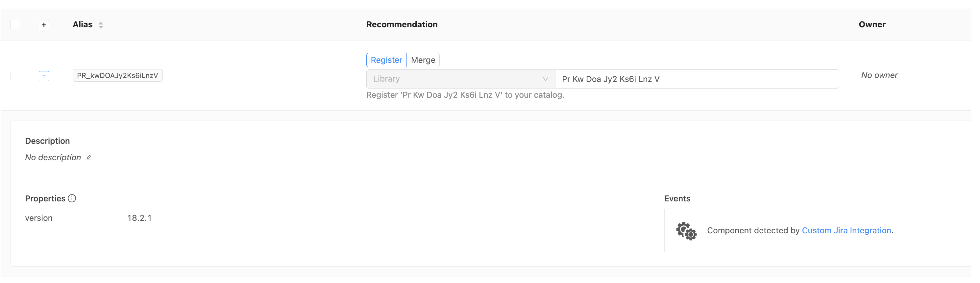Image resolution: width=980 pixels, height=283 pixels.
Task: Click the Library dropdown chevron arrow
Action: [x=545, y=79]
